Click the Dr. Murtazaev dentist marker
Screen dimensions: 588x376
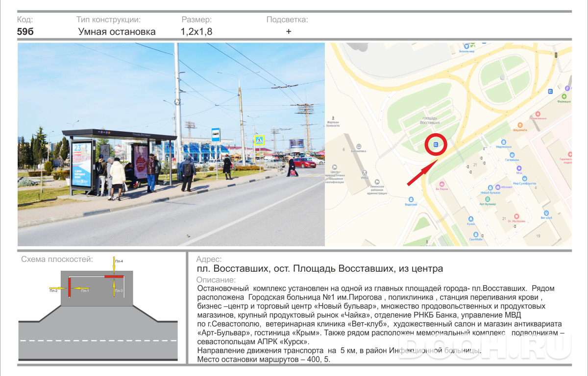[516, 216]
